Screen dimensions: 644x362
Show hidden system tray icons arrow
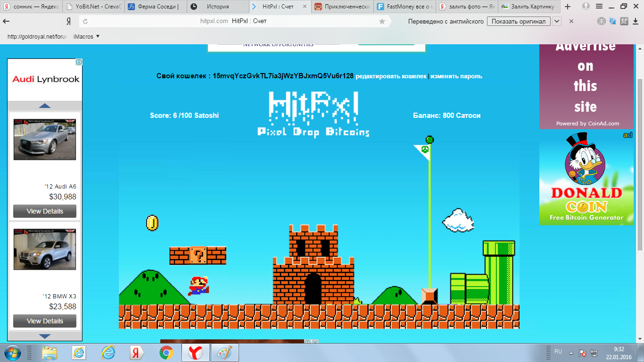pos(571,353)
